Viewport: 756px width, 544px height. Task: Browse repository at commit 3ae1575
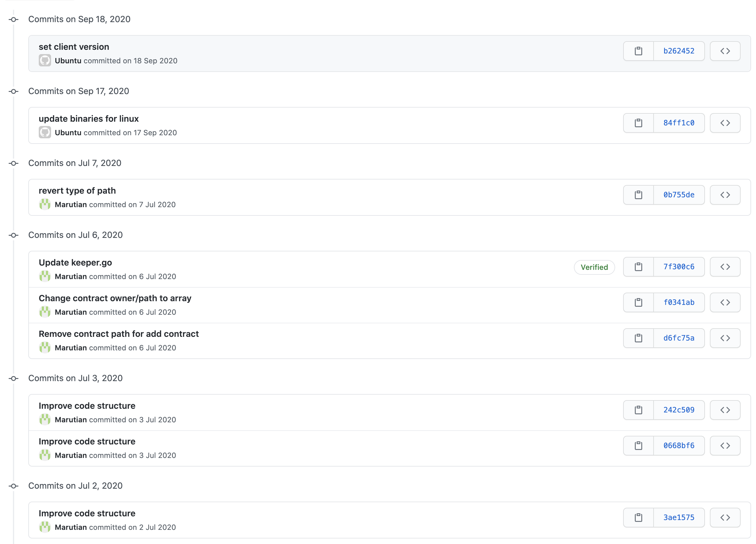[725, 518]
